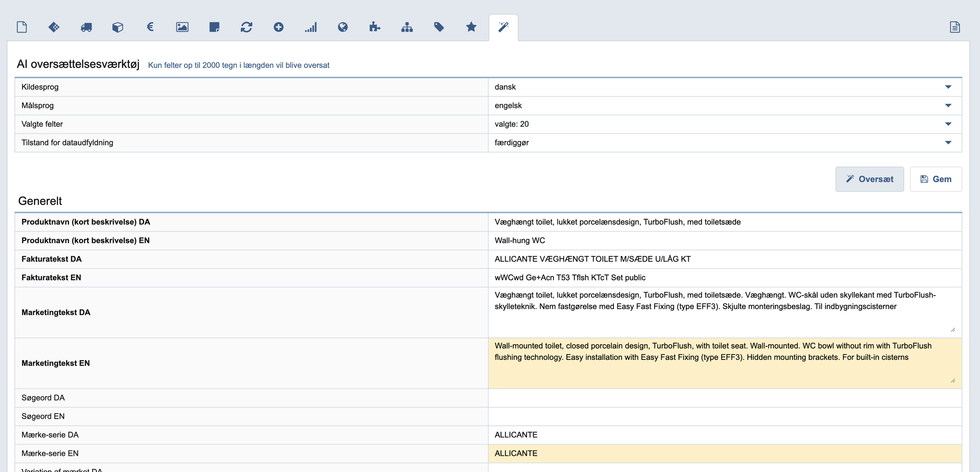Select the star favorites tab icon
Viewport: 980px width, 472px height.
471,27
